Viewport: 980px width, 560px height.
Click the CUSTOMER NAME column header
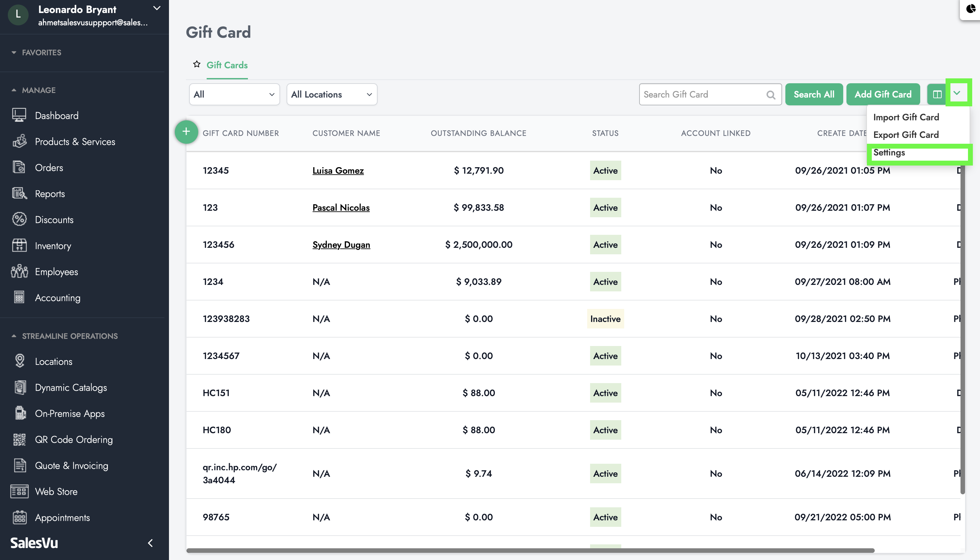coord(346,133)
